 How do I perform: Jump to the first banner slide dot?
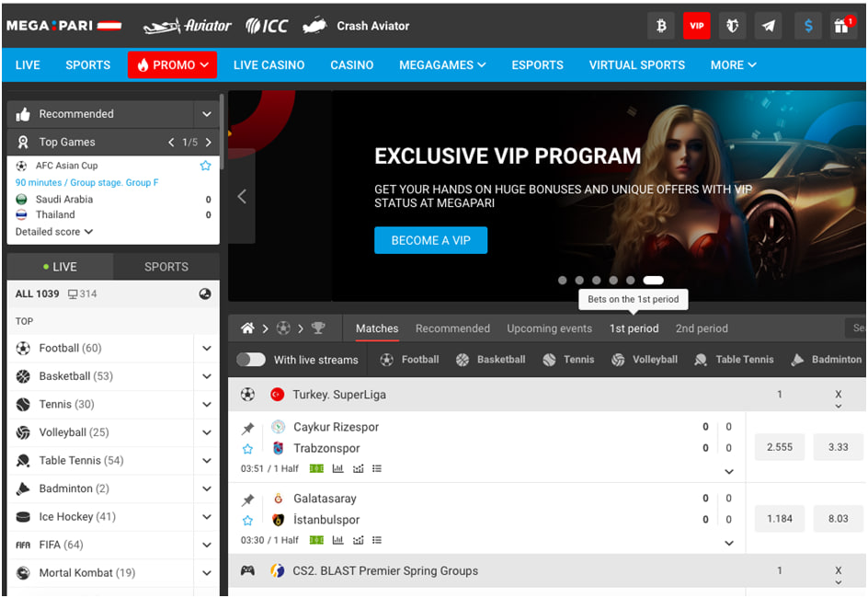[x=563, y=281]
